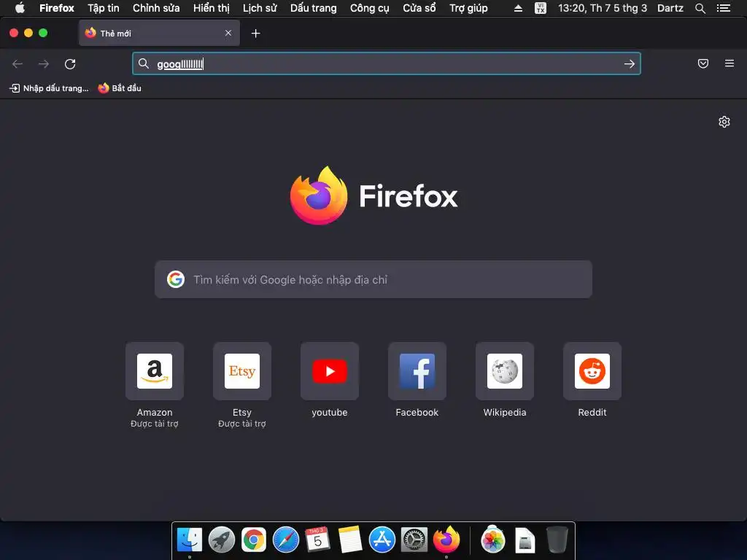Open the Firefox application menu
Image resolution: width=747 pixels, height=560 pixels.
tap(57, 8)
